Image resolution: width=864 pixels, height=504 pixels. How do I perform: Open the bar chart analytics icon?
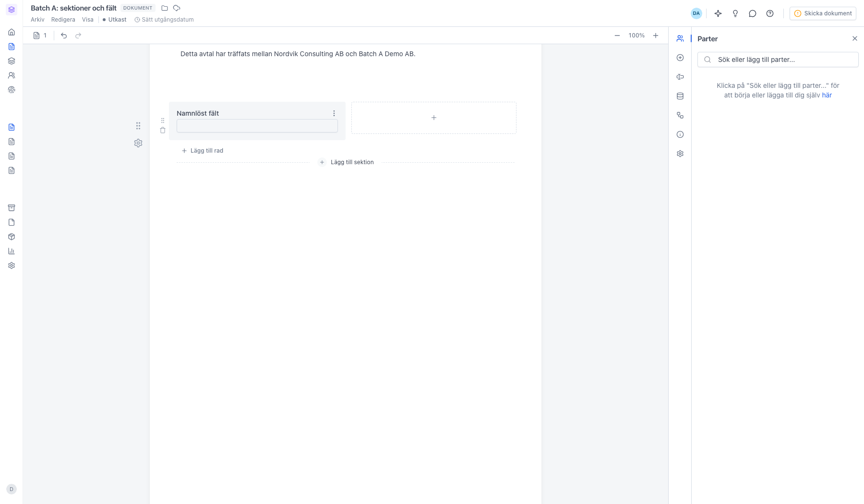(12, 251)
